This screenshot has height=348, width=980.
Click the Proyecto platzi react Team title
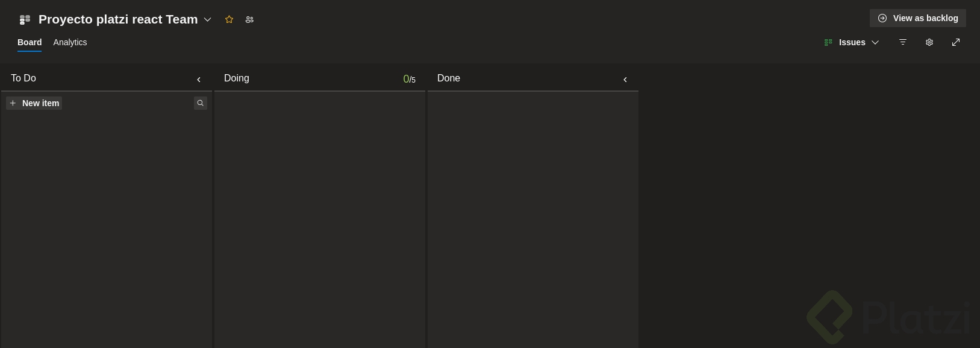pyautogui.click(x=118, y=19)
